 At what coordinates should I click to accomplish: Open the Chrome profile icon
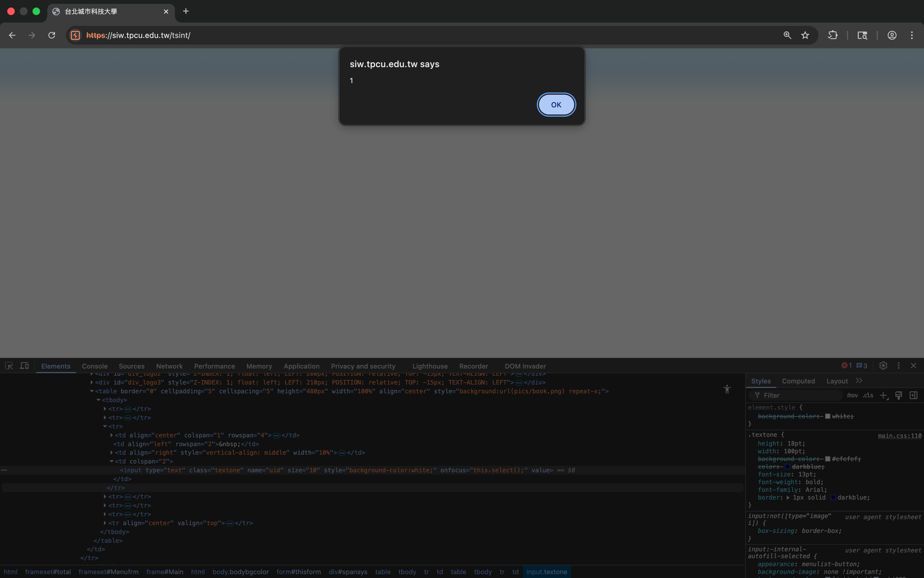892,35
